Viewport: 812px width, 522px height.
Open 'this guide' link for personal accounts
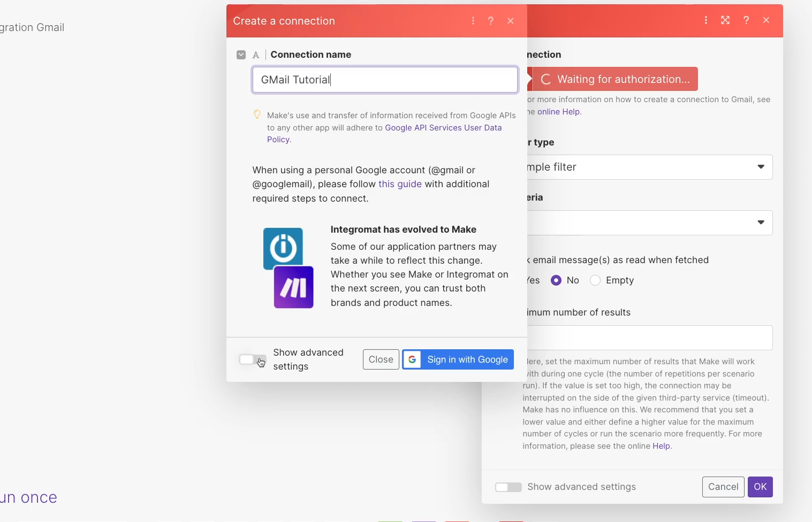pos(400,184)
